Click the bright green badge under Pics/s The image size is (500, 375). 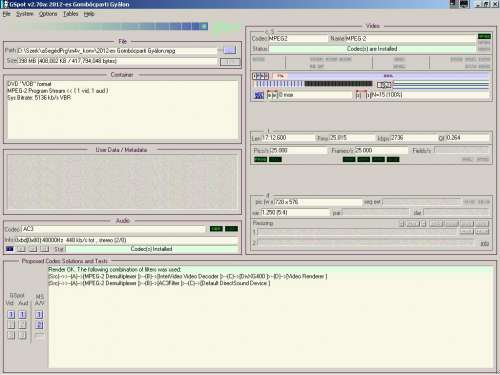(260, 160)
